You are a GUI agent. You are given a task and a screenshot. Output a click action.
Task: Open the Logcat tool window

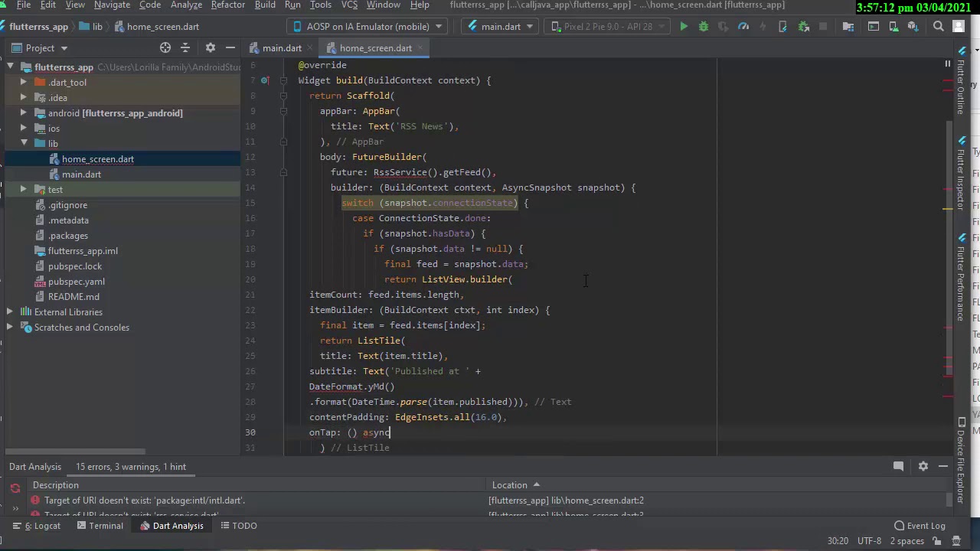[38, 526]
